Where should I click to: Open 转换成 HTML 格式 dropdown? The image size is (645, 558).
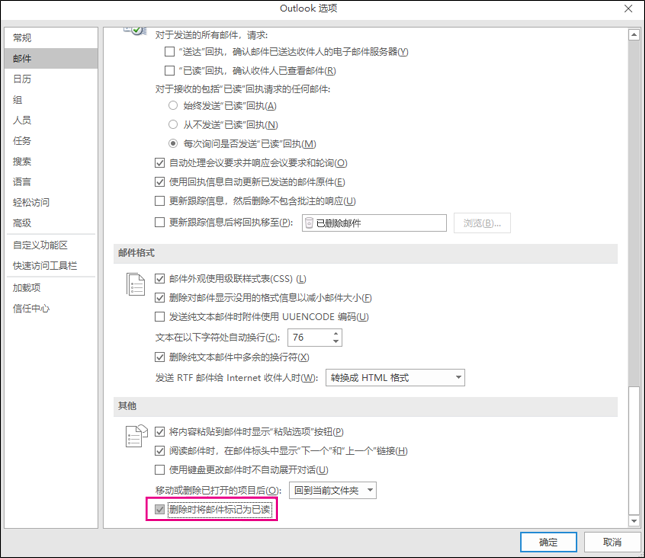395,377
